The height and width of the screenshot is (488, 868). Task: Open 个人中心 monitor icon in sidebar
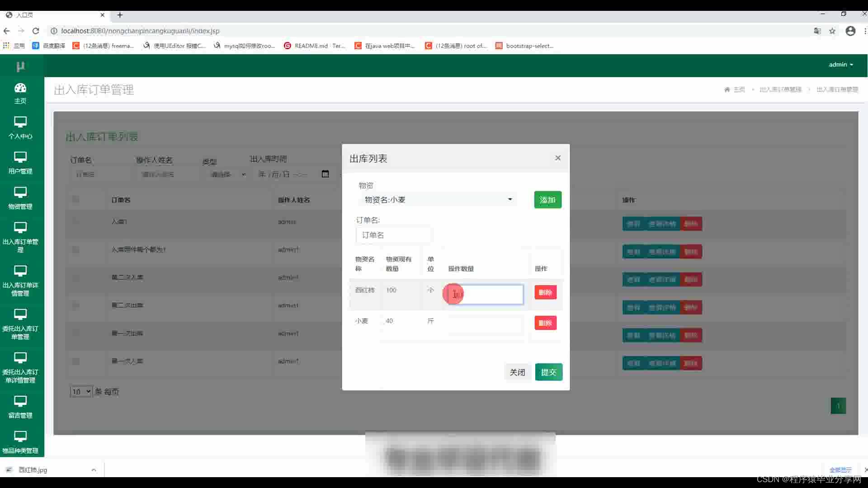coord(20,122)
